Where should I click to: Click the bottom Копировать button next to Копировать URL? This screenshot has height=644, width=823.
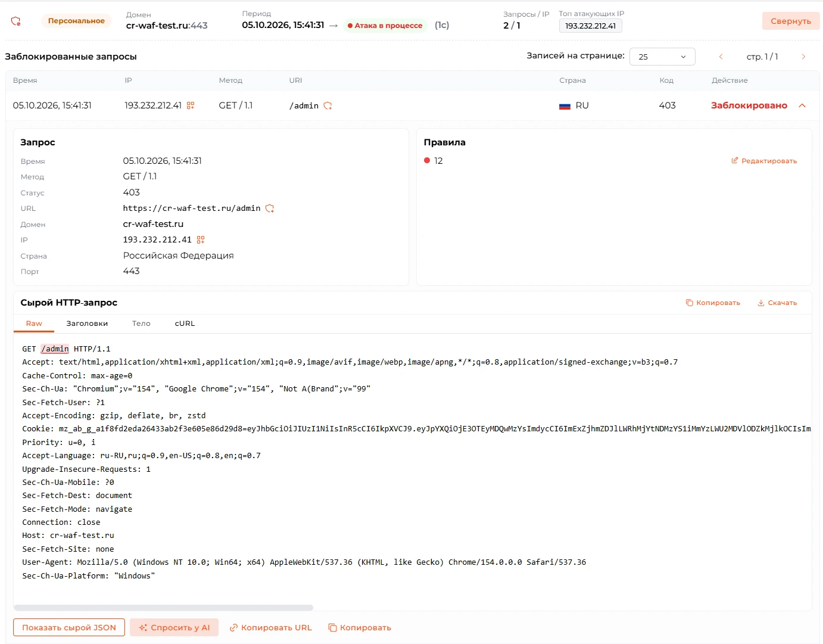360,627
